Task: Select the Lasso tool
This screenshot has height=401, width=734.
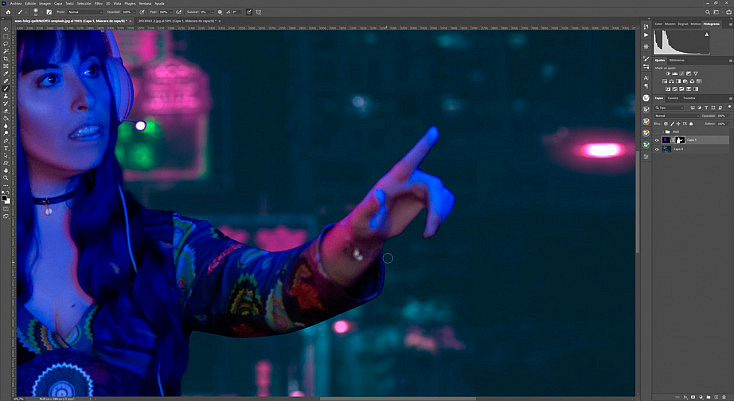Action: (6, 44)
